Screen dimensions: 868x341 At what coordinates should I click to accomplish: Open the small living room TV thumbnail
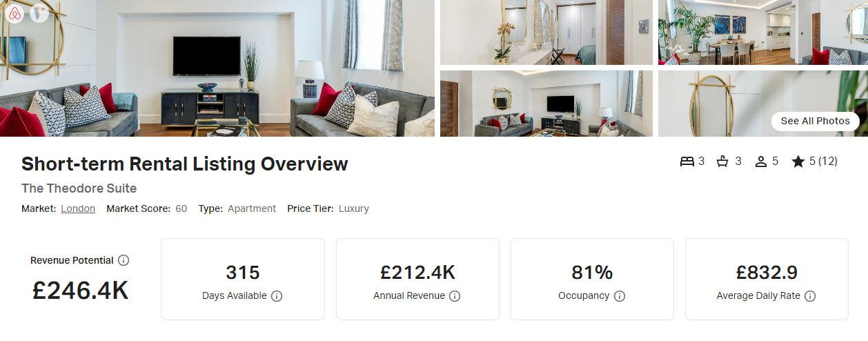coord(546,104)
